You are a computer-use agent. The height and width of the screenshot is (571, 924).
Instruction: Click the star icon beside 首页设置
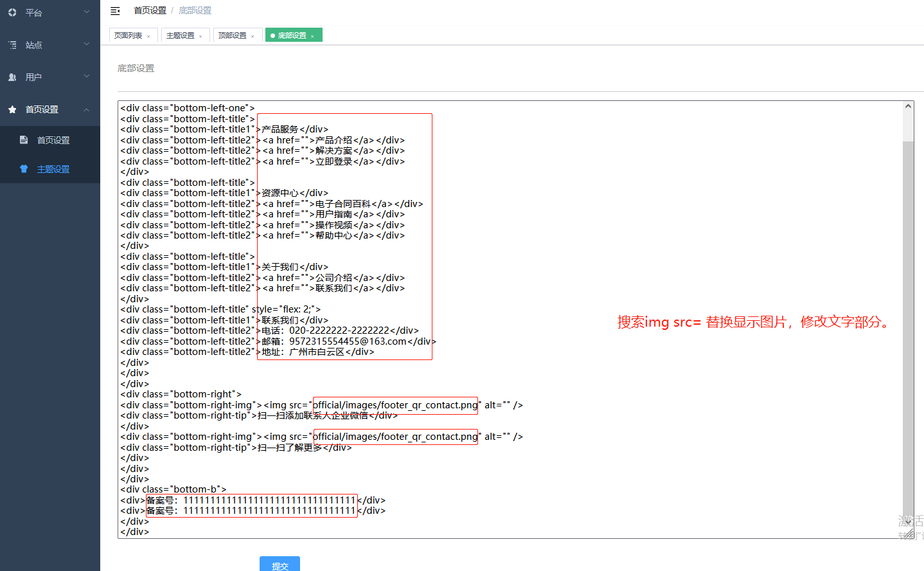coord(12,109)
